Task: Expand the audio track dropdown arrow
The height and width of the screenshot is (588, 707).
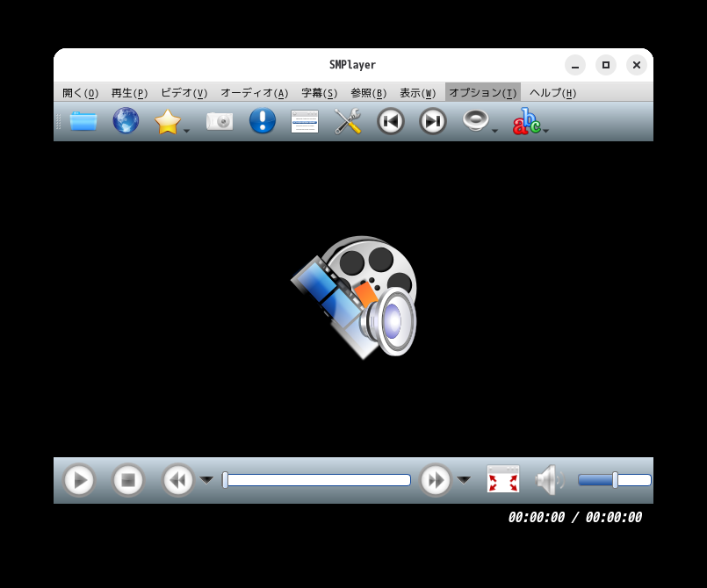Action: [x=494, y=131]
